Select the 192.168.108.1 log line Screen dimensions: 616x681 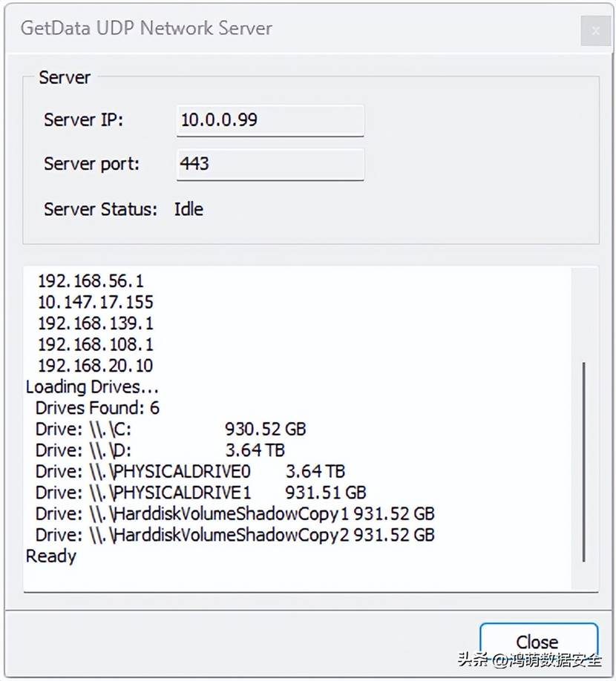[x=96, y=344]
